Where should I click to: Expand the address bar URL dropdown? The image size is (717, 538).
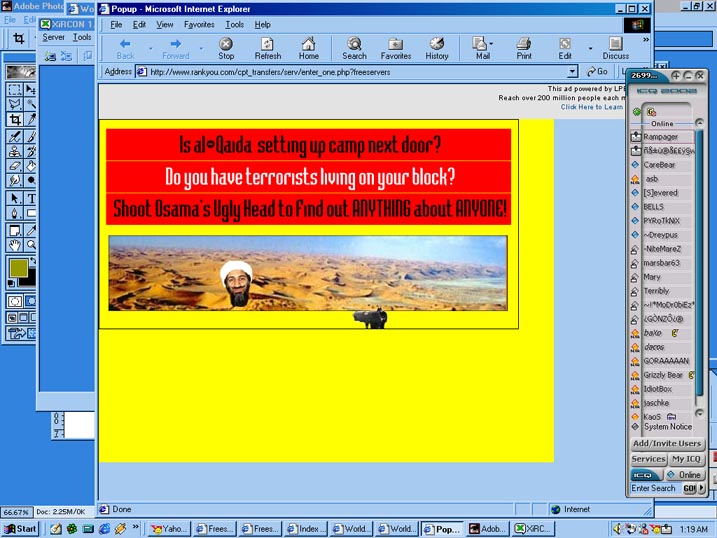(x=573, y=72)
